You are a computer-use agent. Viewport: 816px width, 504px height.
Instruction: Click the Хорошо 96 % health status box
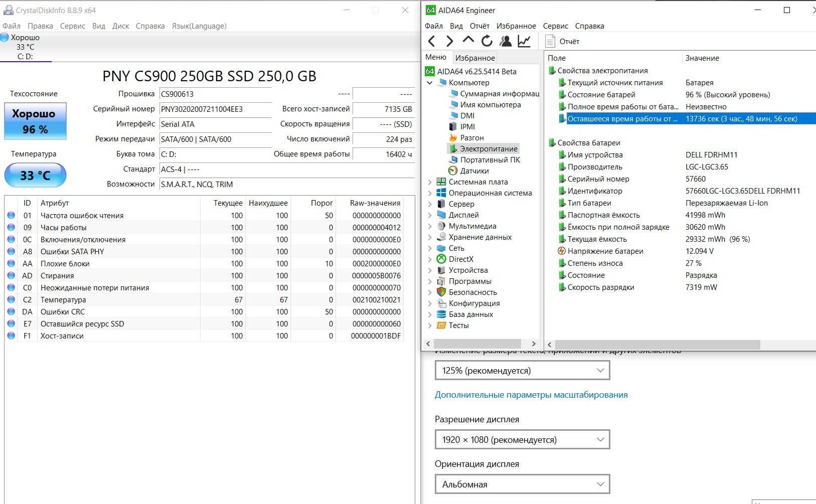[35, 121]
